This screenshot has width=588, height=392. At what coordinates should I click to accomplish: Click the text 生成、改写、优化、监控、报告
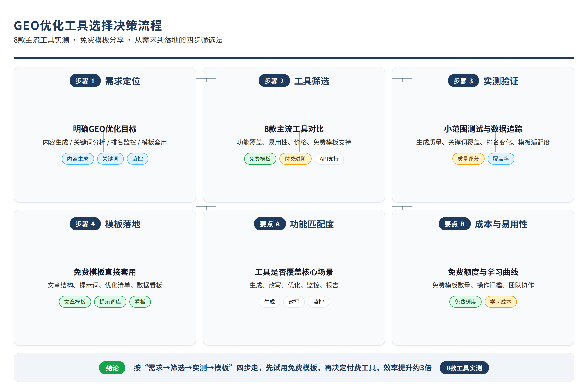pos(294,285)
